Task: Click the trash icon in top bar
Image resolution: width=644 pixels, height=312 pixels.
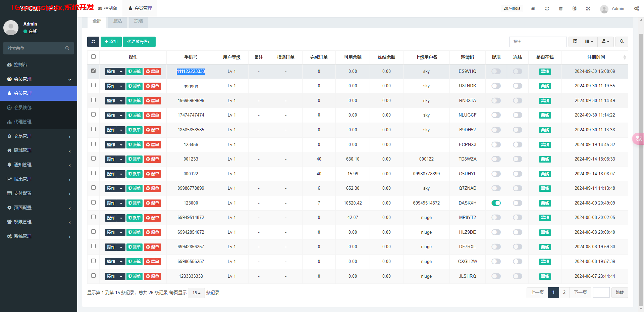Action: click(x=561, y=8)
